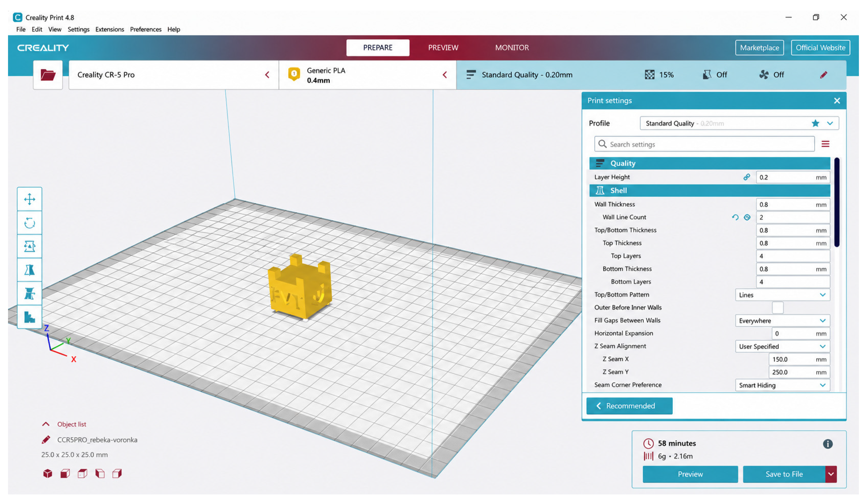Viewport: 868px width, 503px height.
Task: Click the Search settings field
Action: [704, 144]
